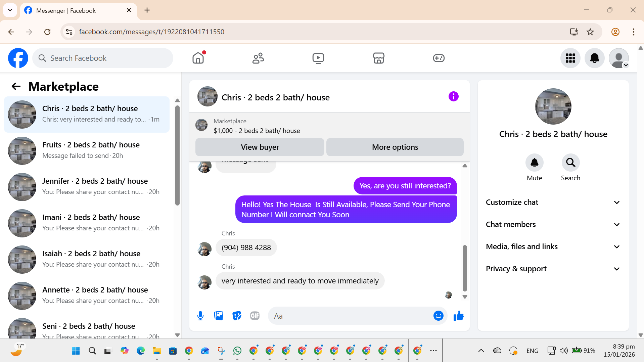Open the $1,000 2 beds listing link
Image resolution: width=644 pixels, height=362 pixels.
point(257,131)
